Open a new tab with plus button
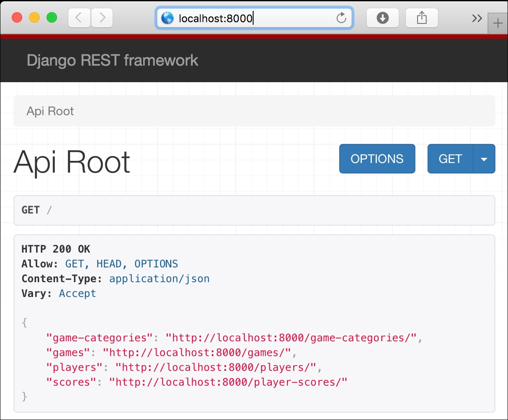This screenshot has width=508, height=420. click(x=498, y=23)
